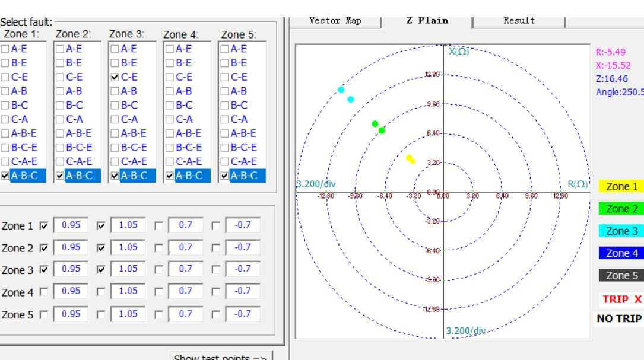Uncheck A-B-C fault in Zone 3
644x360 pixels.
tap(115, 176)
